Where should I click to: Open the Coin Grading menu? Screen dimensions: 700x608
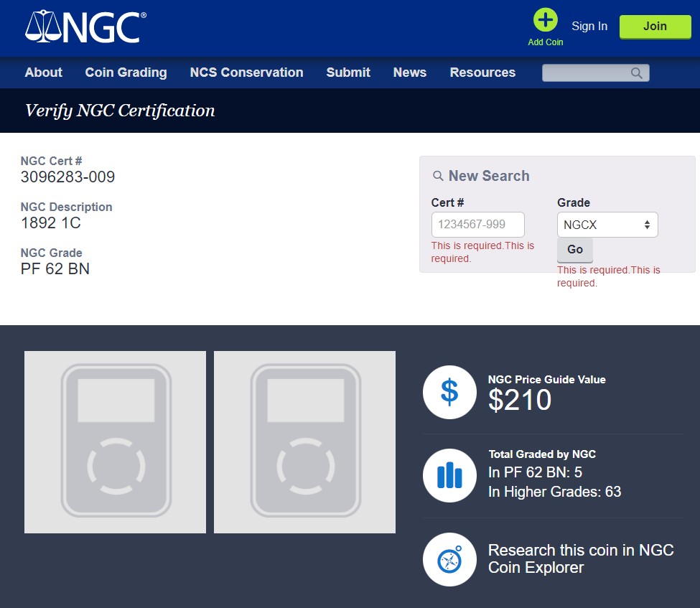(126, 73)
